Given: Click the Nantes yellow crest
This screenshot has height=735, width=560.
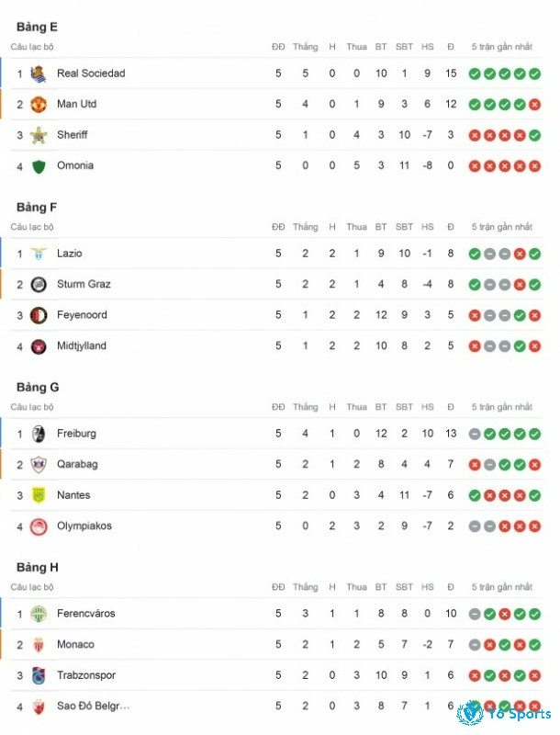Looking at the screenshot, I should coord(39,495).
